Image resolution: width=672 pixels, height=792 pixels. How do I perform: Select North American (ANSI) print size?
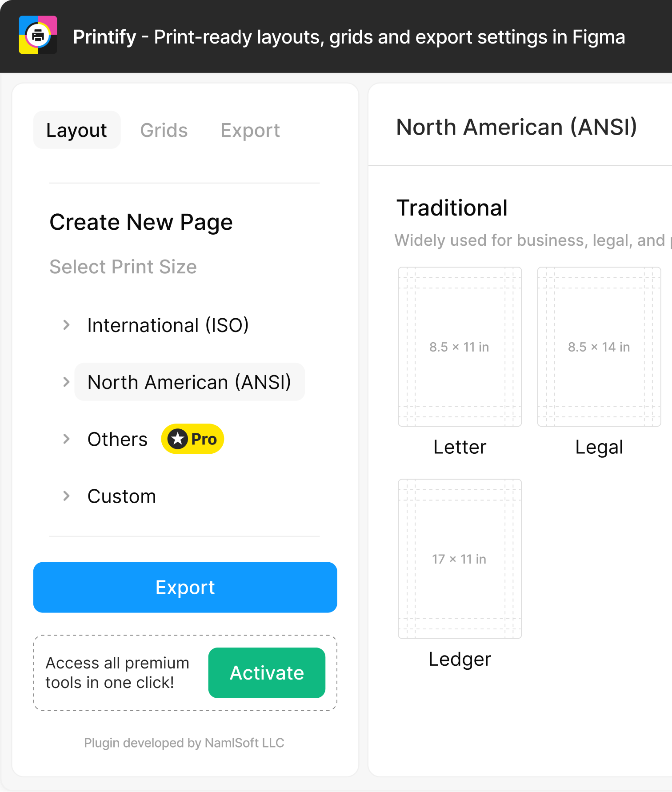[x=190, y=382]
